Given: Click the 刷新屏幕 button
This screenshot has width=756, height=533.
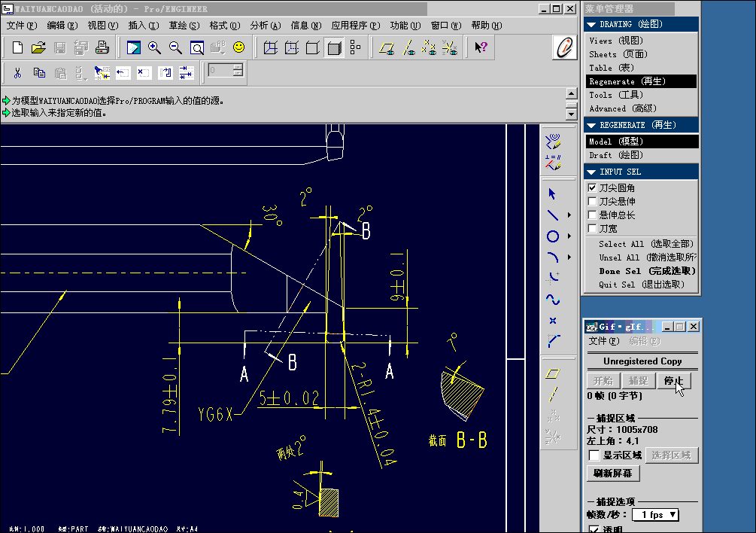Looking at the screenshot, I should tap(613, 474).
